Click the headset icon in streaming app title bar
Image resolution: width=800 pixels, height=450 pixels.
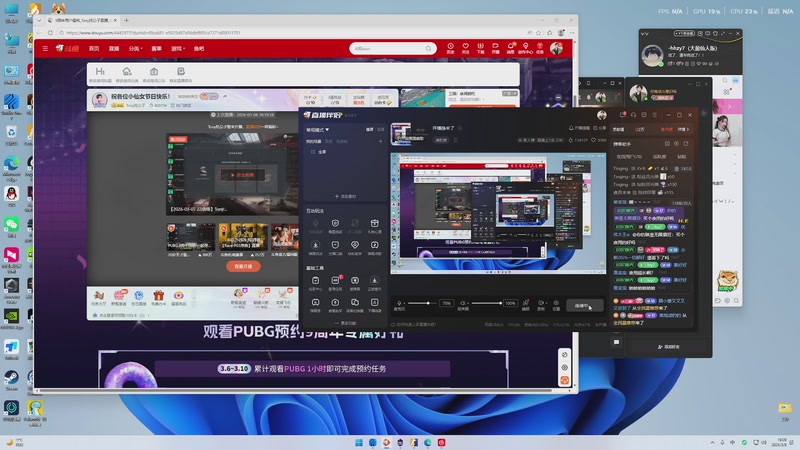(x=633, y=115)
